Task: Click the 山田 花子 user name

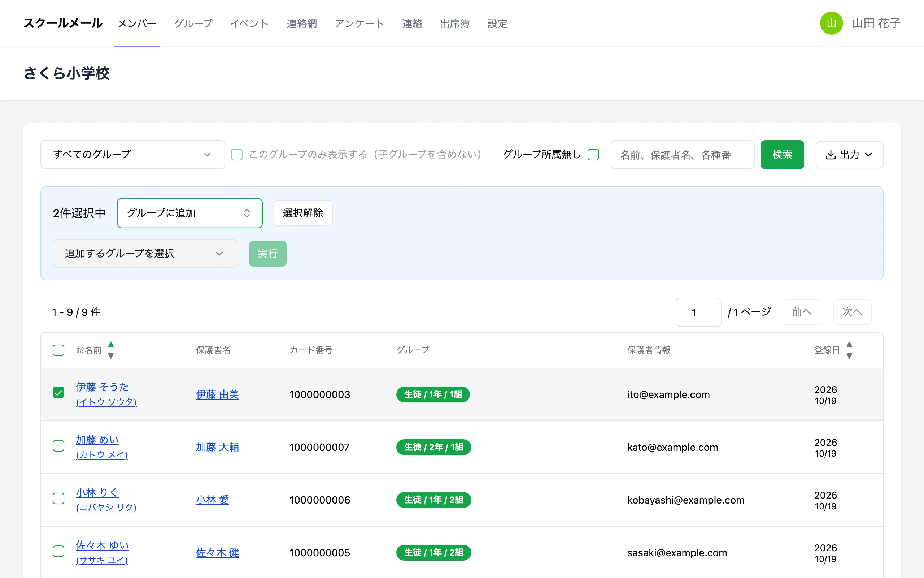Action: (876, 23)
